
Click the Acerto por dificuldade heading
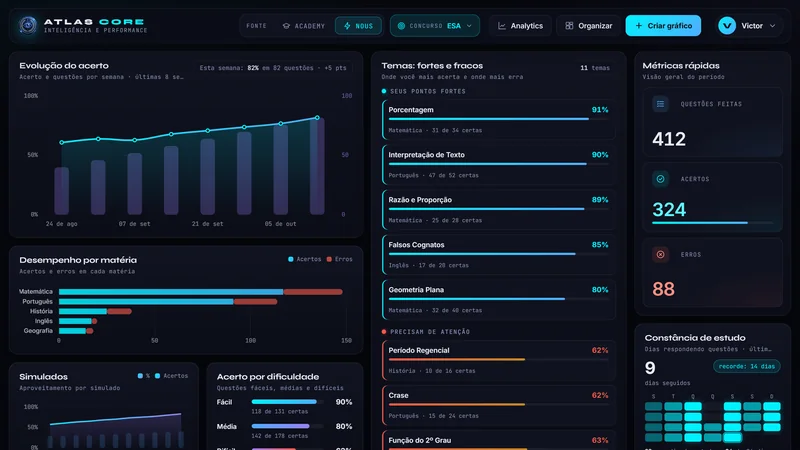(x=268, y=377)
